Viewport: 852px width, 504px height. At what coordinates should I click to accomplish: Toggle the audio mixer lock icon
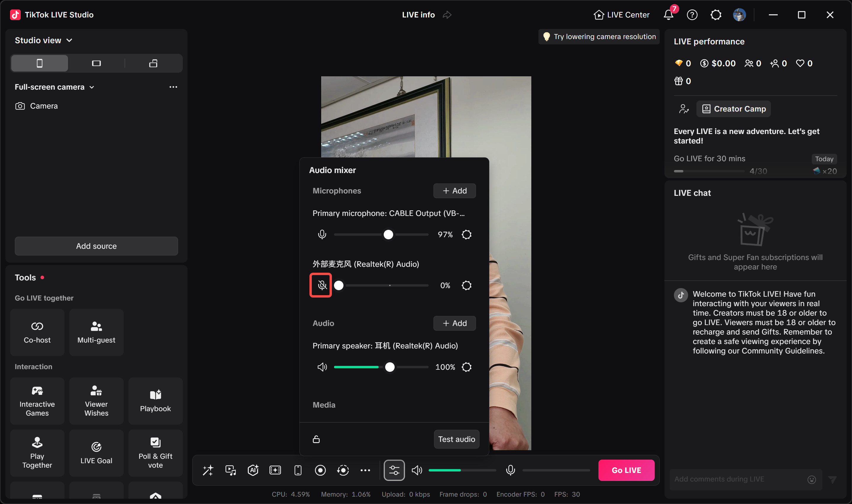coord(316,439)
